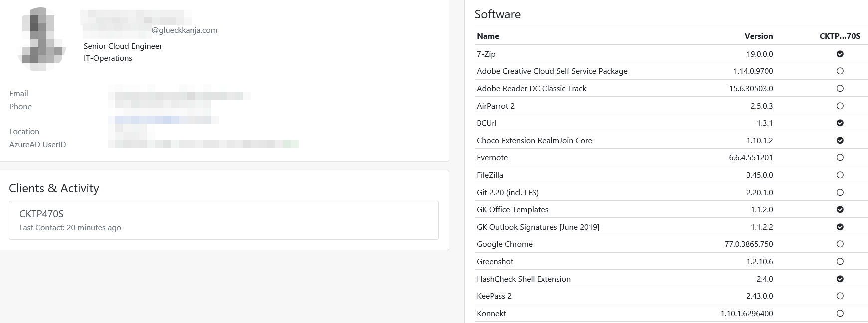Click the empty circle for KeePass 2
Viewport: 868px width, 323px height.
click(x=840, y=296)
